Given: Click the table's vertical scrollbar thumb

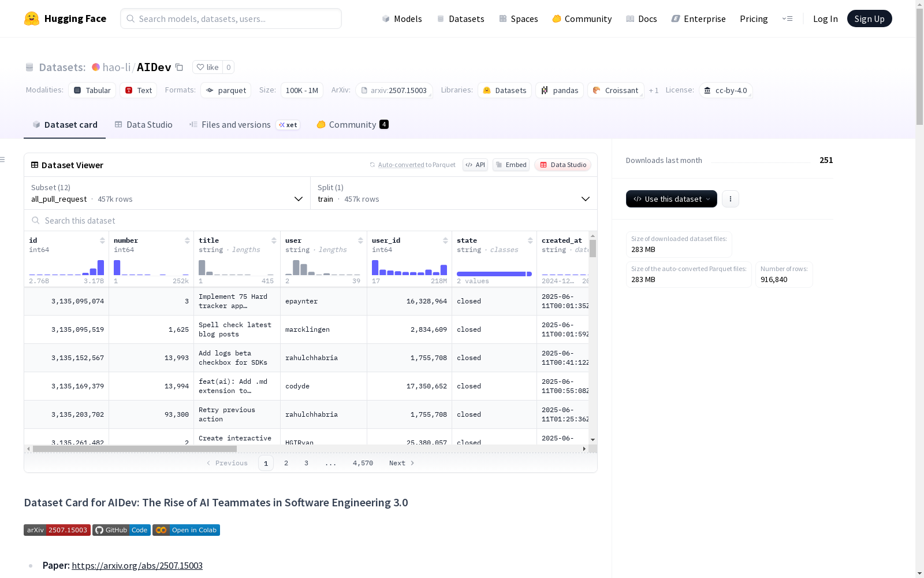Looking at the screenshot, I should 593,249.
